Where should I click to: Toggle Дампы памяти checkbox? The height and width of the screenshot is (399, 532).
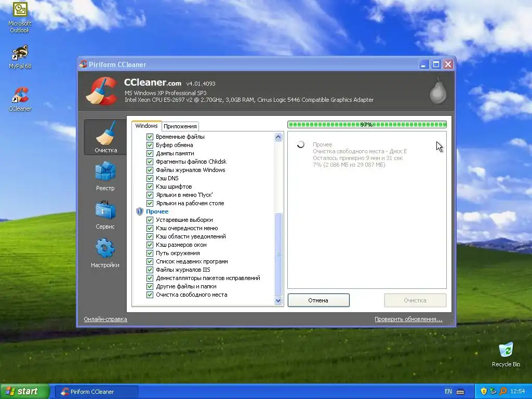pos(150,153)
